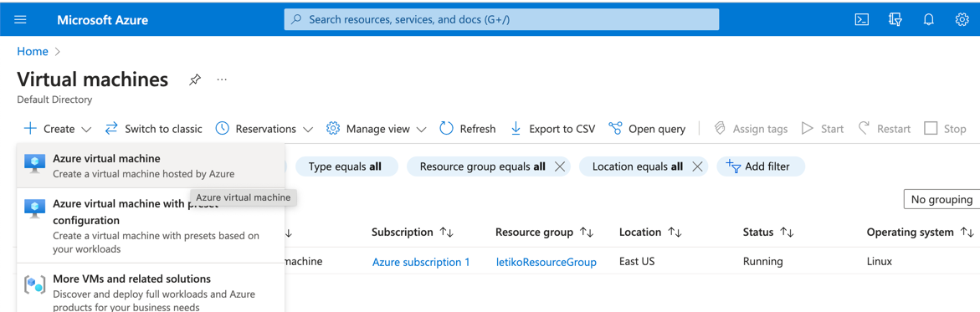Open portal settings gear icon
980x312 pixels.
click(x=962, y=19)
